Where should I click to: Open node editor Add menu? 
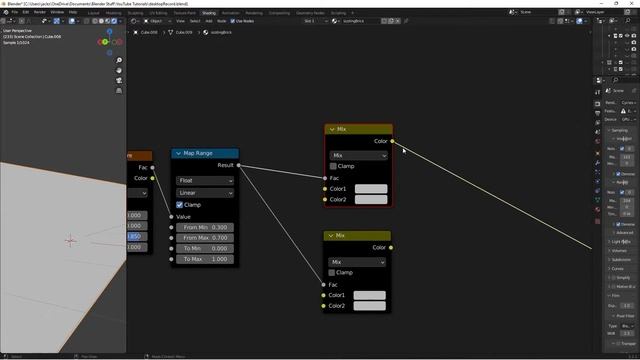tap(209, 21)
